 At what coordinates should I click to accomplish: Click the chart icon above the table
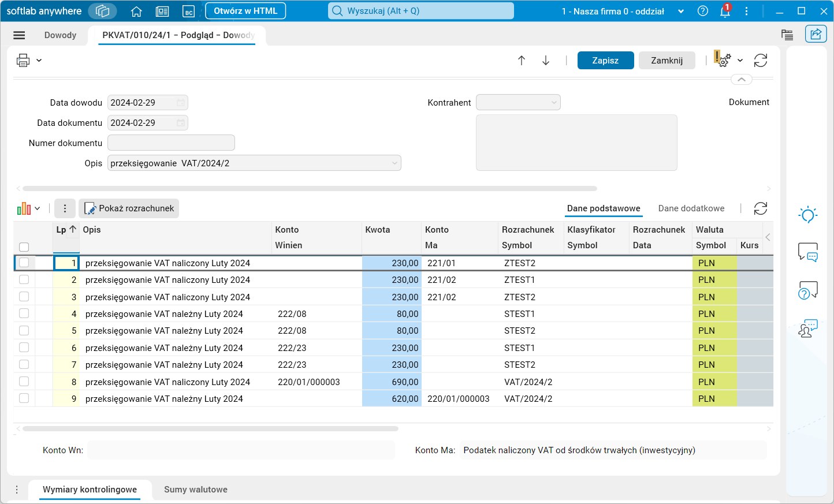[24, 208]
